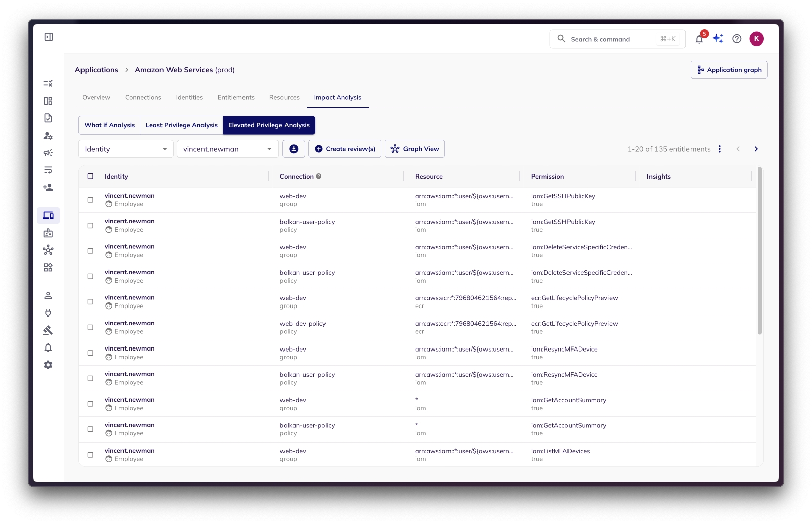This screenshot has width=812, height=524.
Task: Select the Least Privilege Analysis tab
Action: pyautogui.click(x=181, y=125)
